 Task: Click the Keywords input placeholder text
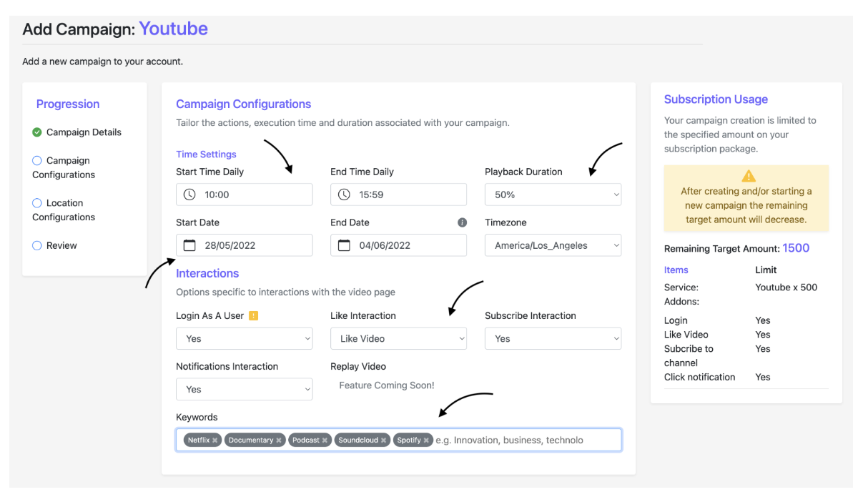[509, 441]
